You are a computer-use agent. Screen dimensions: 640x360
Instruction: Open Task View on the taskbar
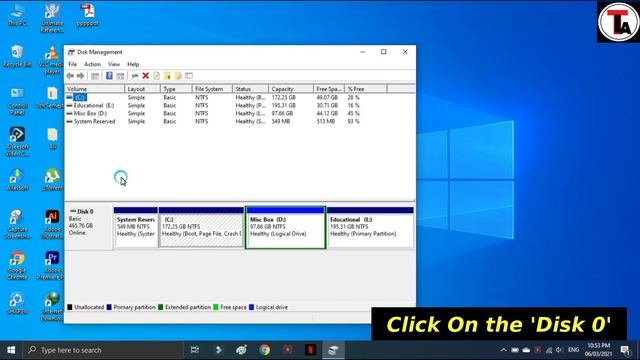pyautogui.click(x=195, y=350)
